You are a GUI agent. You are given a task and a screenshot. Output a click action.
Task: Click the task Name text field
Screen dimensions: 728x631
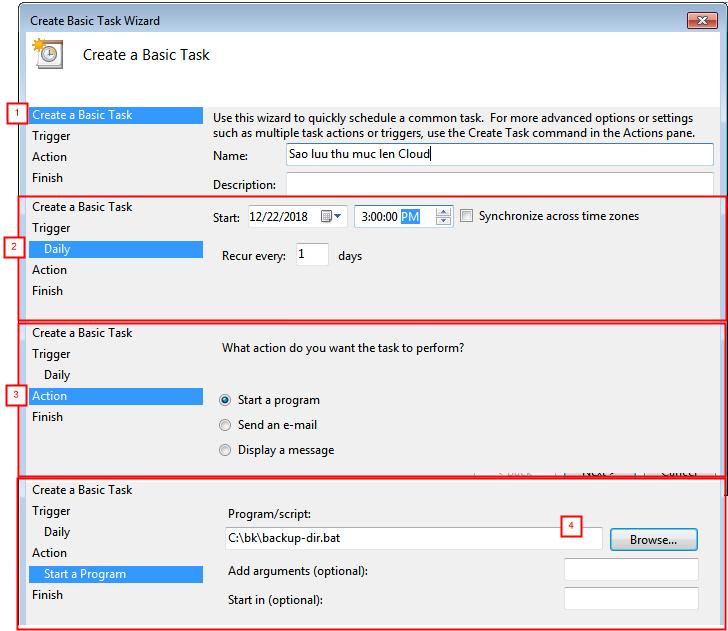pos(499,155)
